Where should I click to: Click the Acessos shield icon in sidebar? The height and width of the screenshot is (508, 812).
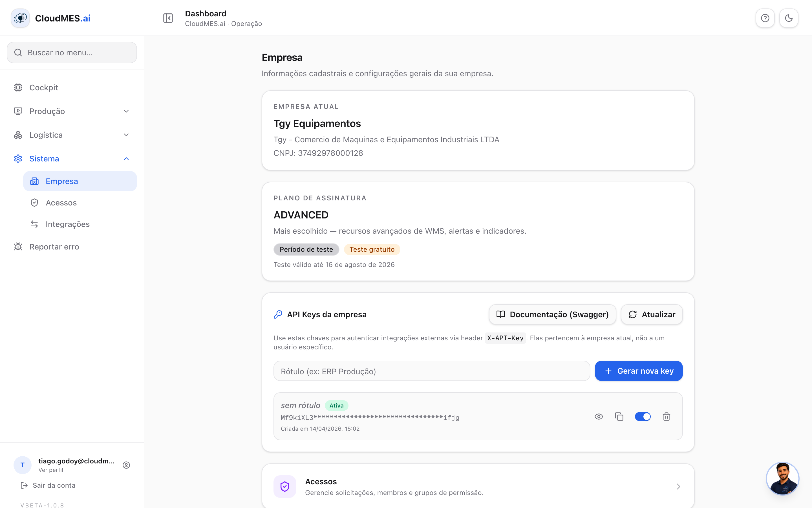click(x=35, y=203)
